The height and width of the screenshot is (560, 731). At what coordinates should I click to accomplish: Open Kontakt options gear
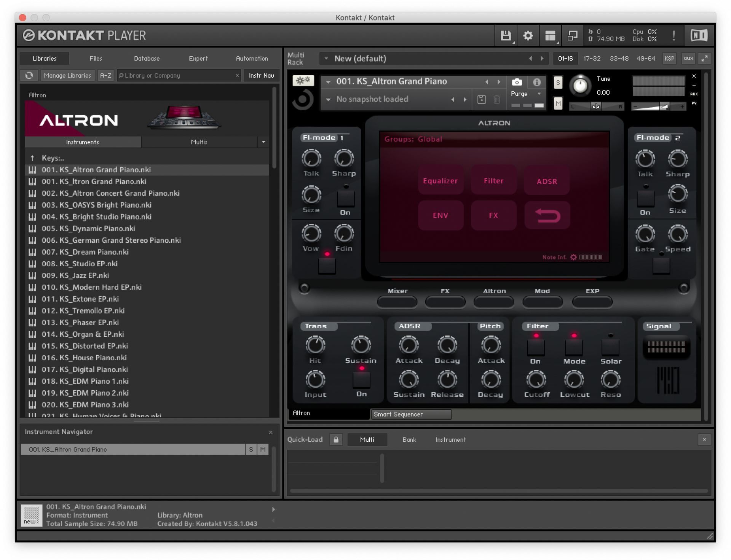click(528, 36)
